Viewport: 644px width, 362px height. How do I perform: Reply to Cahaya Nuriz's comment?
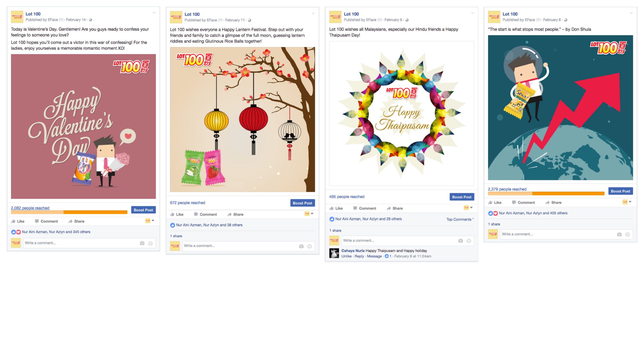point(359,256)
